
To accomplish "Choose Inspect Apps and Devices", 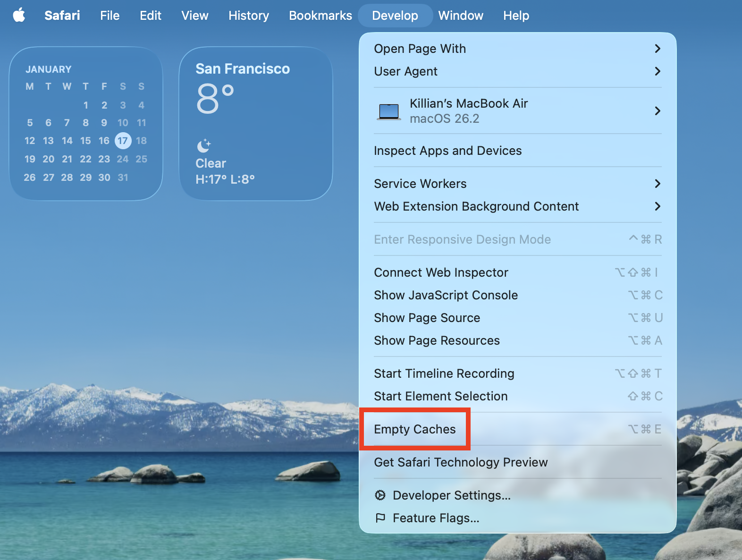I will click(x=518, y=151).
